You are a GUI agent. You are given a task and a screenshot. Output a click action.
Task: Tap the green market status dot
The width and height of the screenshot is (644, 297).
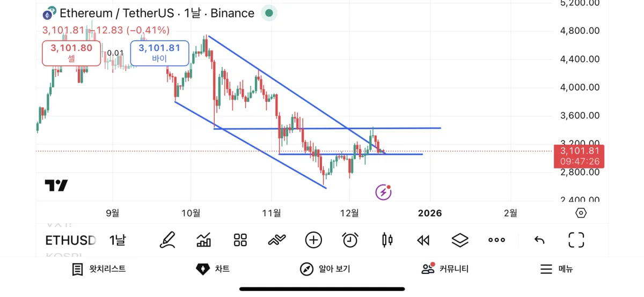click(x=269, y=13)
